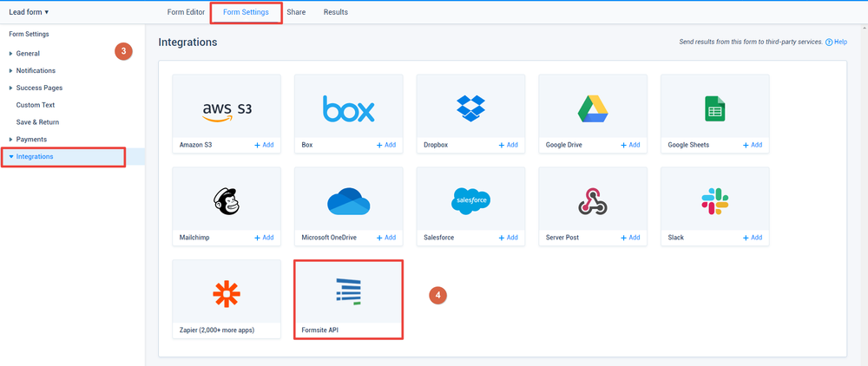Click the Help question mark icon
868x366 pixels.
(829, 42)
